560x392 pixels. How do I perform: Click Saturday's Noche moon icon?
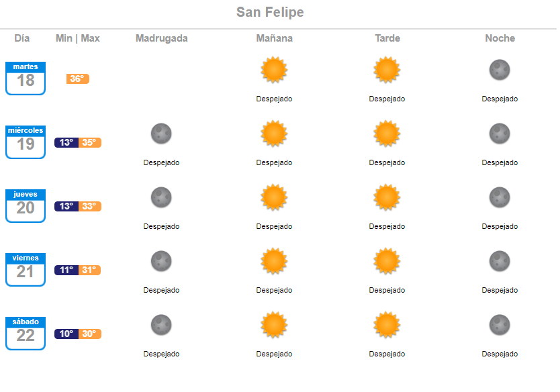tap(500, 325)
